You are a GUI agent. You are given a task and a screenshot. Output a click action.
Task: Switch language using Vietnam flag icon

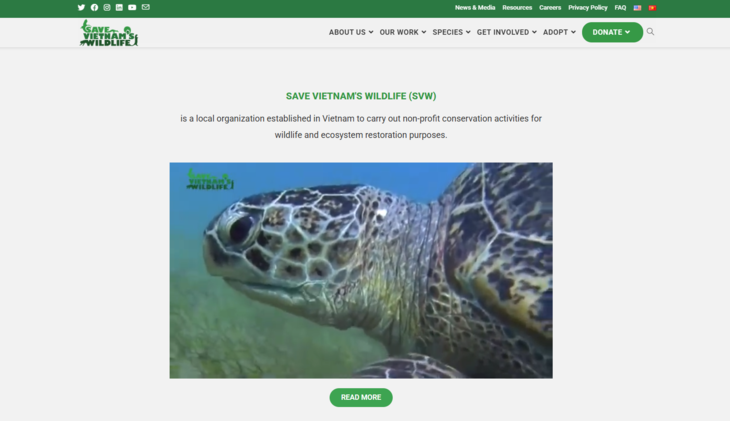pos(652,8)
